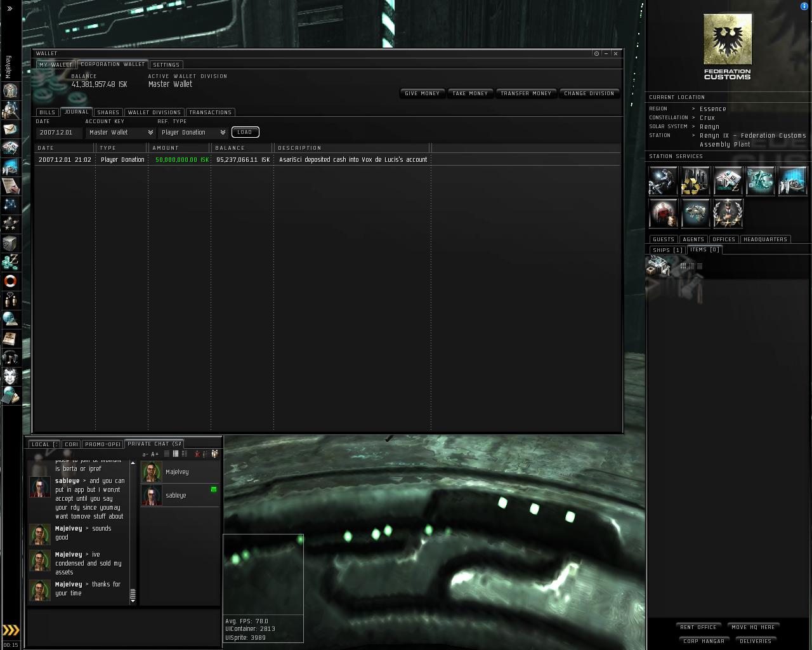Open the Assets cube icon
The width and height of the screenshot is (812, 650).
[10, 243]
